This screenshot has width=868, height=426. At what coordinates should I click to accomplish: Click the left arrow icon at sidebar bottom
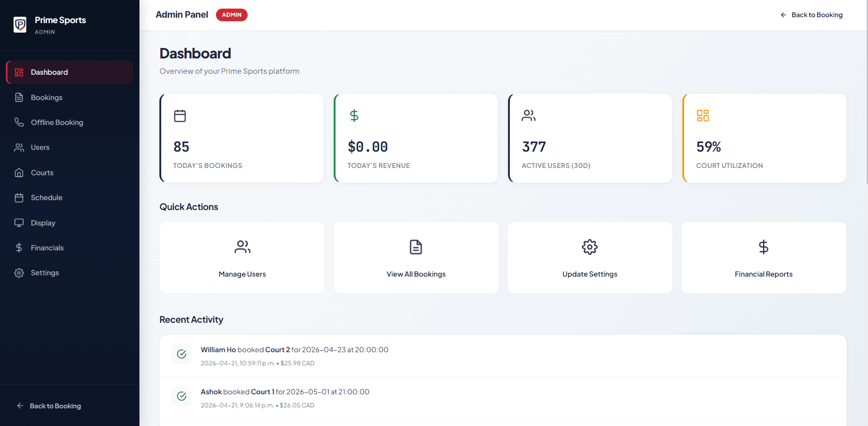pos(20,406)
